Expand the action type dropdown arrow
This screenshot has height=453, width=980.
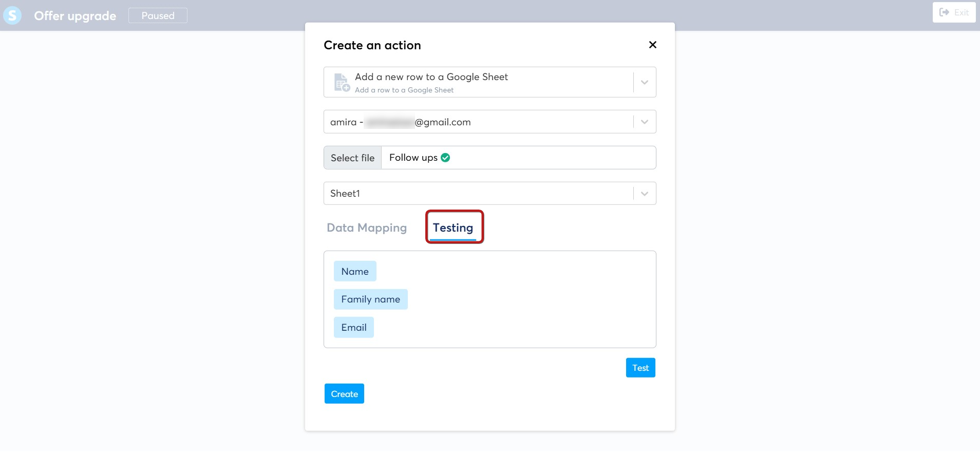[645, 82]
